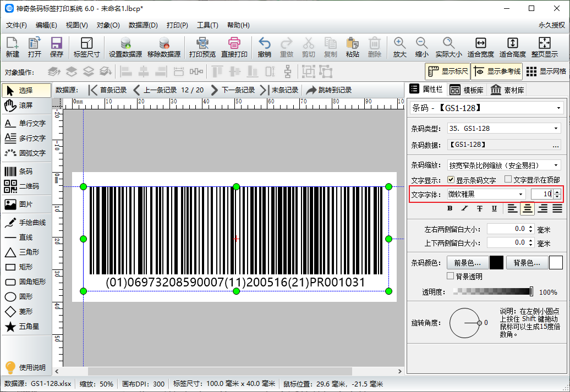Click the font size stepper arrows
The image size is (570, 392).
point(557,195)
